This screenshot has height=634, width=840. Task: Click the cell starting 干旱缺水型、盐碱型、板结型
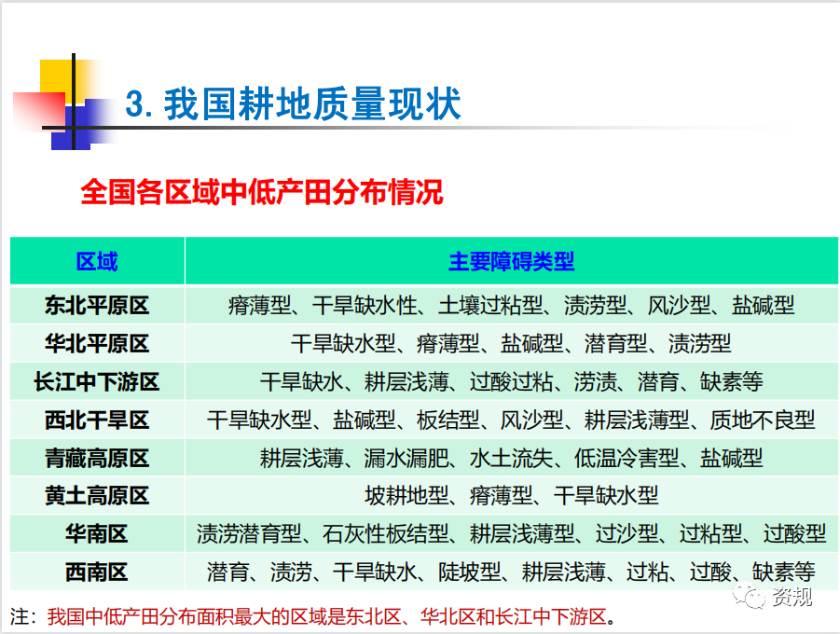[511, 420]
